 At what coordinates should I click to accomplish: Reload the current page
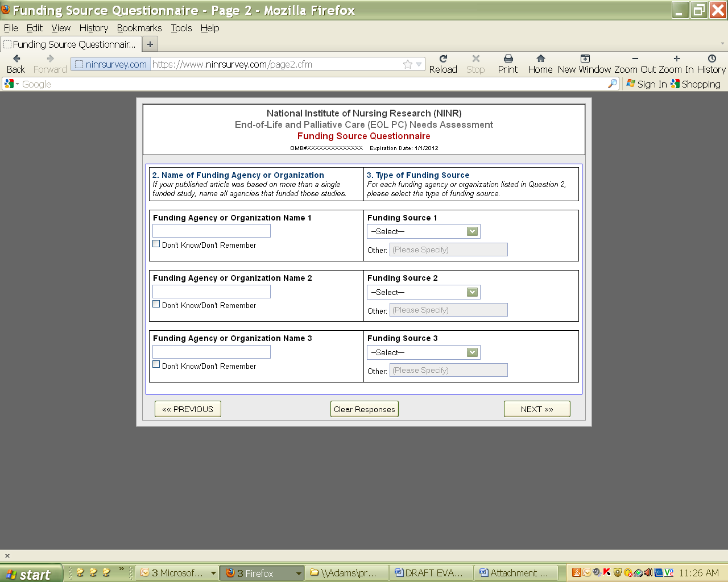[443, 64]
